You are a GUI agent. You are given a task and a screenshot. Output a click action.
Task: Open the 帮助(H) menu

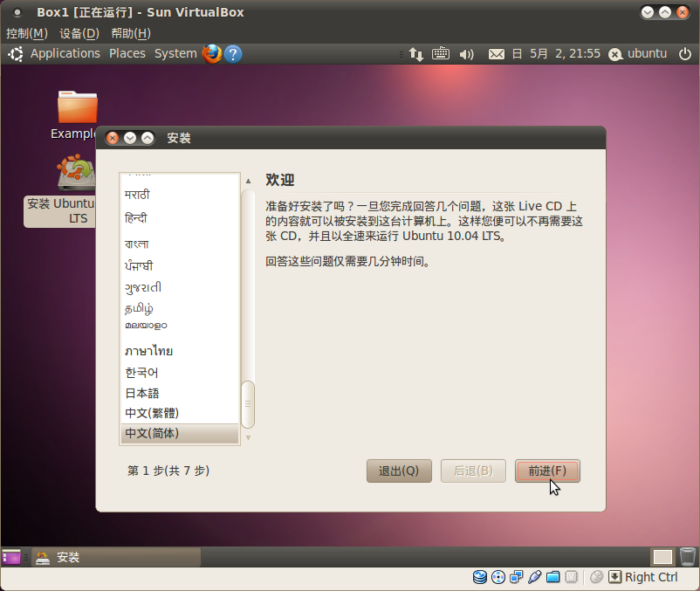coord(131,33)
